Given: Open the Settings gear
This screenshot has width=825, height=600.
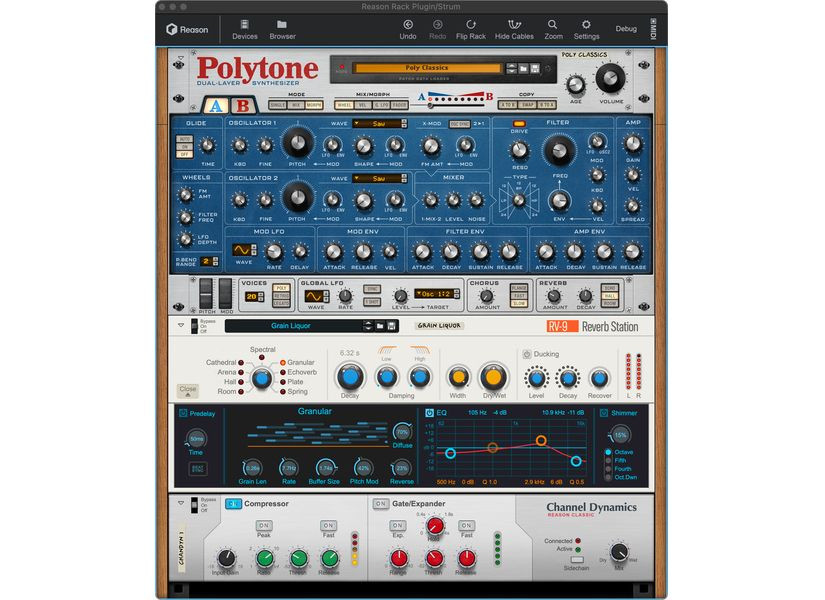Looking at the screenshot, I should tap(586, 29).
